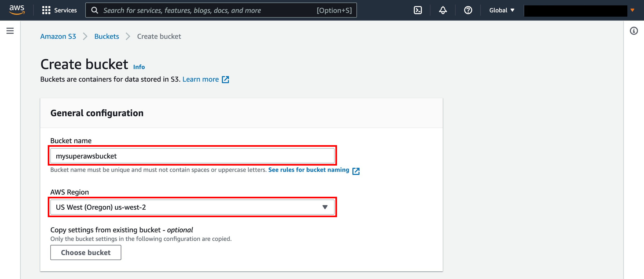Open the See rules for bucket naming link
This screenshot has height=279, width=644.
pos(309,170)
